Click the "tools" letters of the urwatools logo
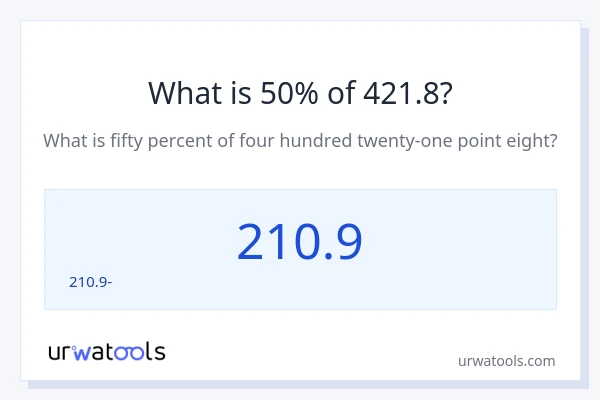The height and width of the screenshot is (400, 600). (136, 352)
